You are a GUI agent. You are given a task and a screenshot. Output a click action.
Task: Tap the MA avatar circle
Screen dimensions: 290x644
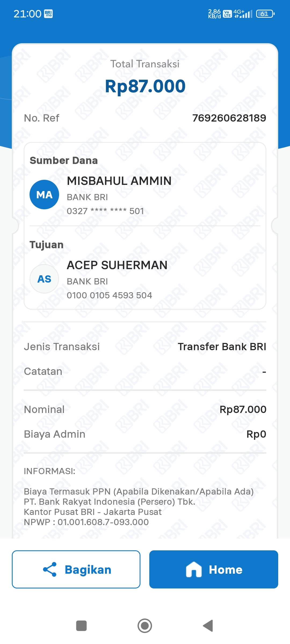tap(44, 195)
